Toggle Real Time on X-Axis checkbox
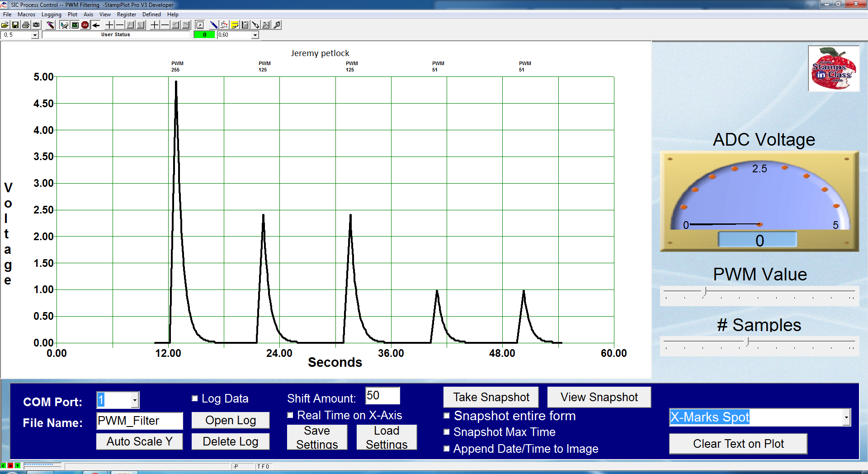This screenshot has width=868, height=474. 290,415
